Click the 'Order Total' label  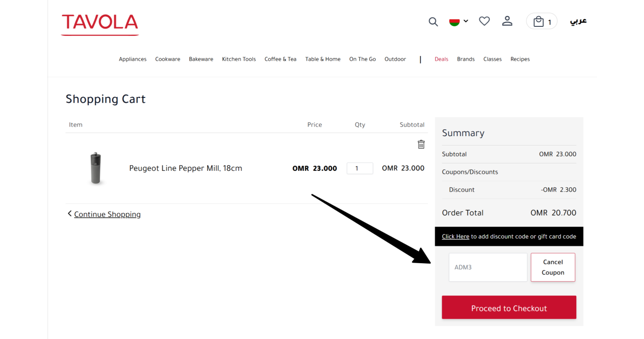click(463, 213)
